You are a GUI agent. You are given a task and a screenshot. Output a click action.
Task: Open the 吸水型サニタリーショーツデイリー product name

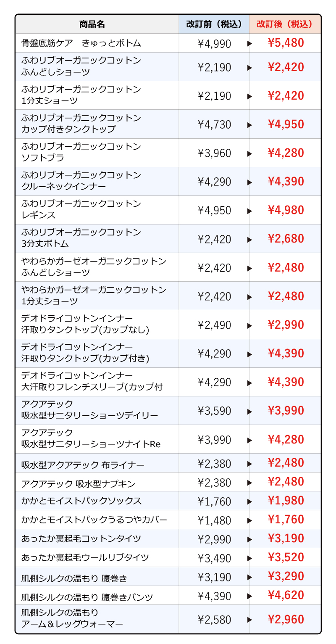89,416
